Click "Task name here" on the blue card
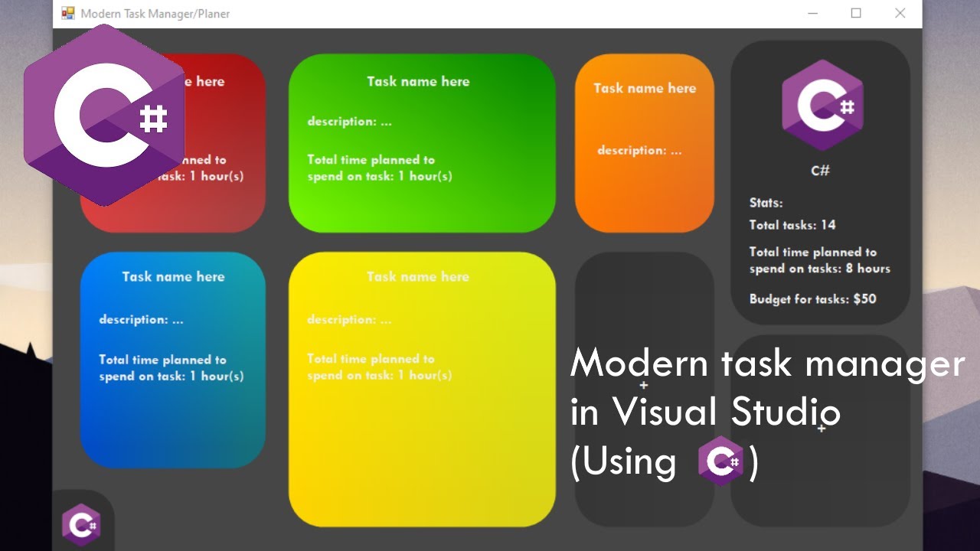The width and height of the screenshot is (980, 551). tap(173, 276)
